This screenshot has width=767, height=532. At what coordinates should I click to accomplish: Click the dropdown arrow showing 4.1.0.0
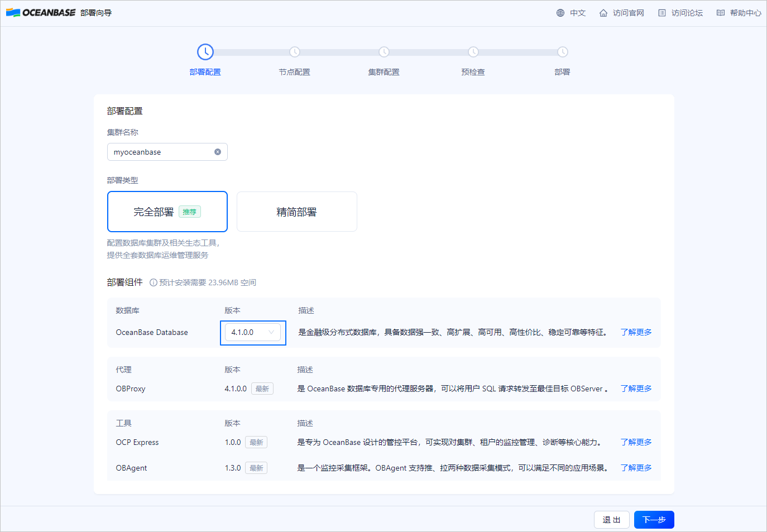click(272, 332)
